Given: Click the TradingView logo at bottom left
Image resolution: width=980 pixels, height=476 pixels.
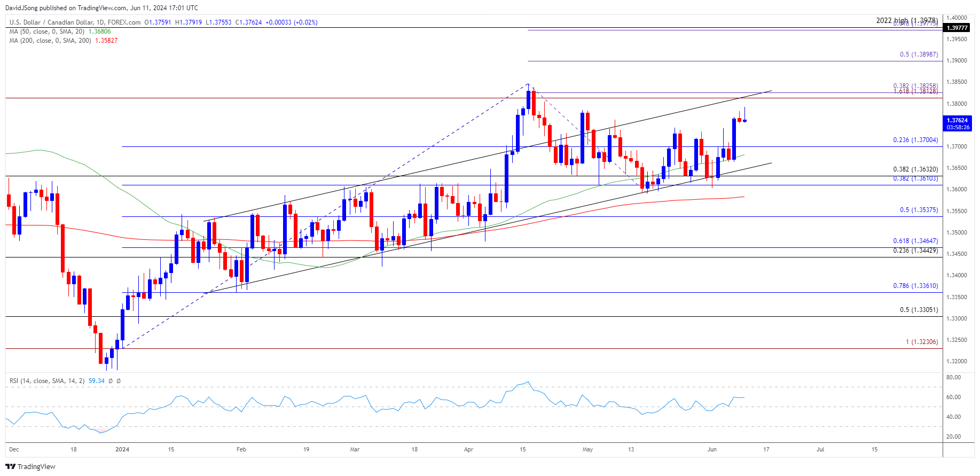Looking at the screenshot, I should point(30,466).
